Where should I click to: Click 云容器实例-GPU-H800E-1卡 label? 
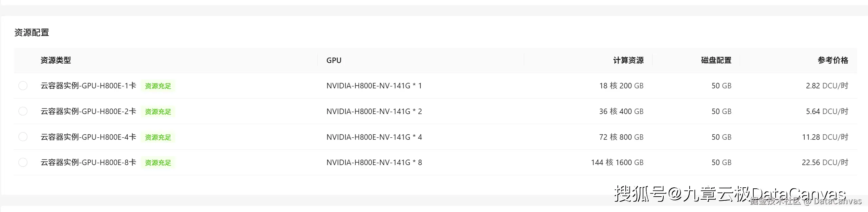(x=88, y=86)
